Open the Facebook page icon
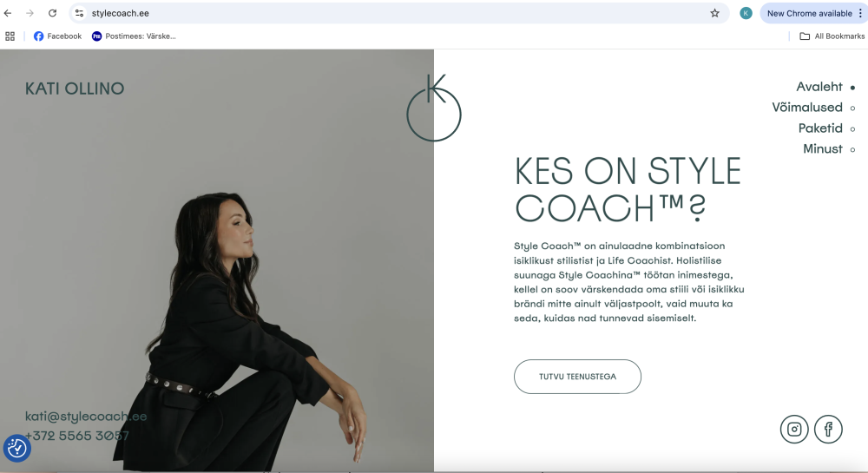The width and height of the screenshot is (868, 473). coord(828,430)
